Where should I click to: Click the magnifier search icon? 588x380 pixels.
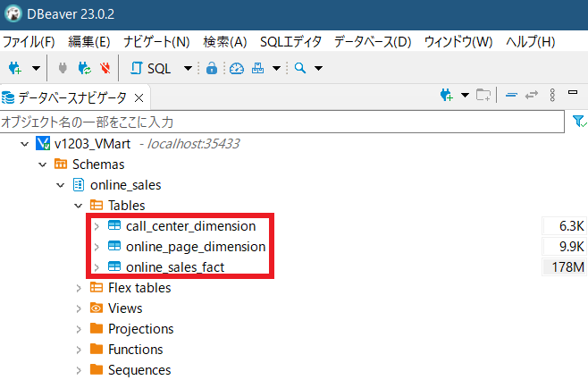[300, 68]
